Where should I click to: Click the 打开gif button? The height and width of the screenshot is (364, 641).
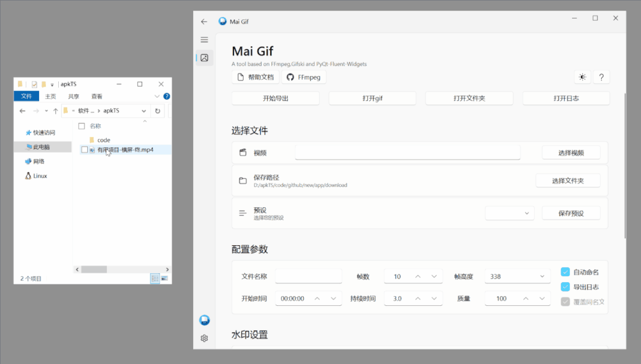(x=372, y=99)
